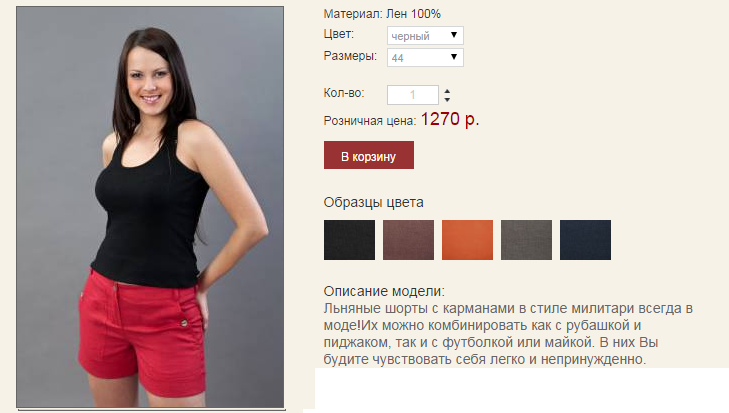Click the Кол-во quantity input field
Viewport: 729px width, 413px height.
click(412, 95)
